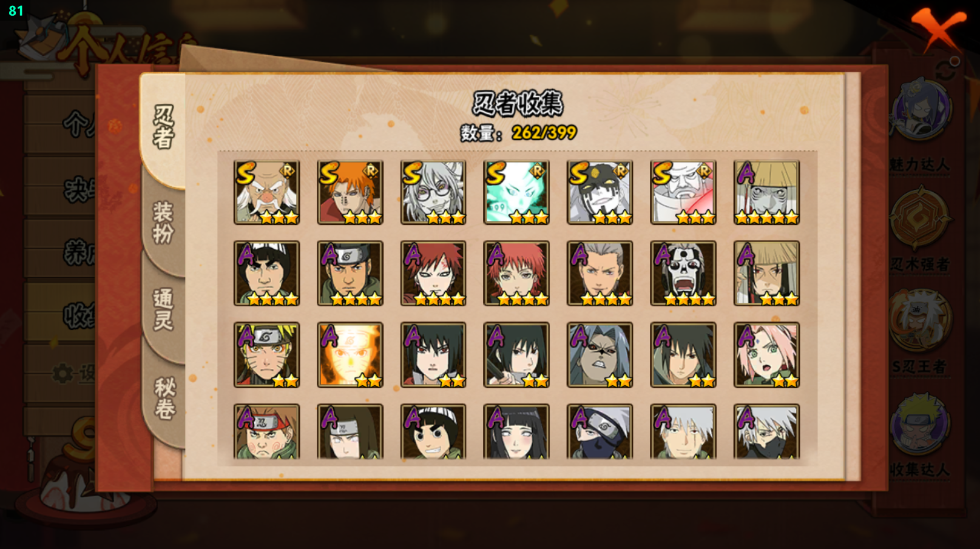This screenshot has width=980, height=549.
Task: Select the glasses-wearing Kabuto S-rank card
Action: 433,192
